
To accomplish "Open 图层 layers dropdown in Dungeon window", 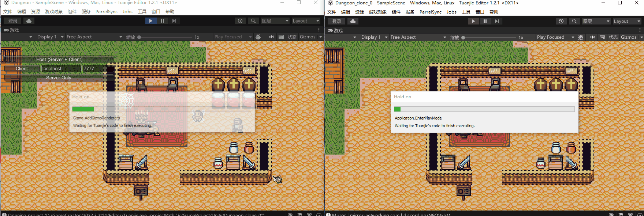I will pos(275,21).
